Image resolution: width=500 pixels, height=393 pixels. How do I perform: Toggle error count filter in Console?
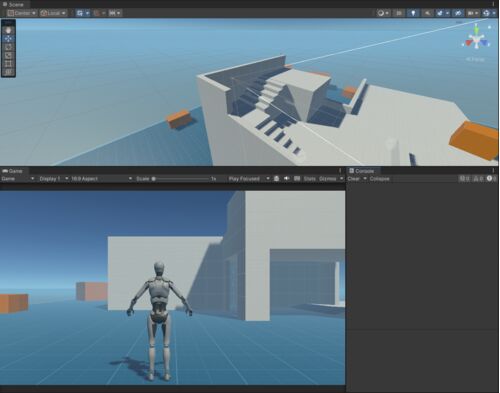pos(492,179)
